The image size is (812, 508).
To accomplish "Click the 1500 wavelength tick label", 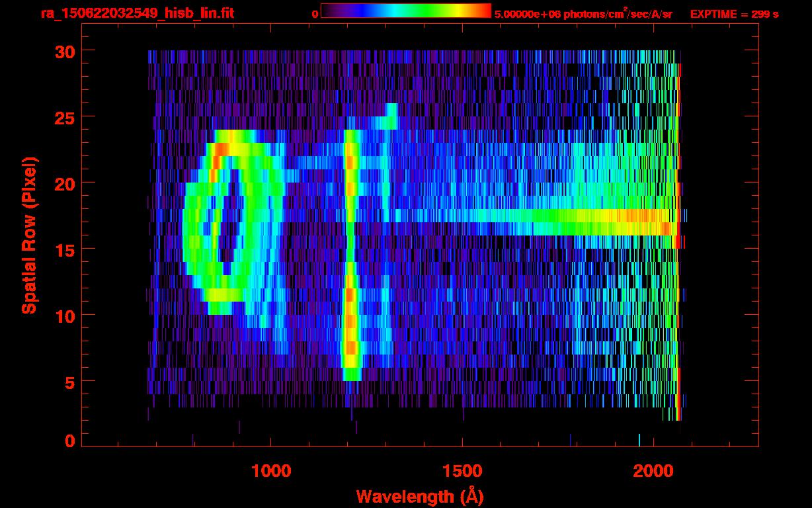I will [x=462, y=471].
